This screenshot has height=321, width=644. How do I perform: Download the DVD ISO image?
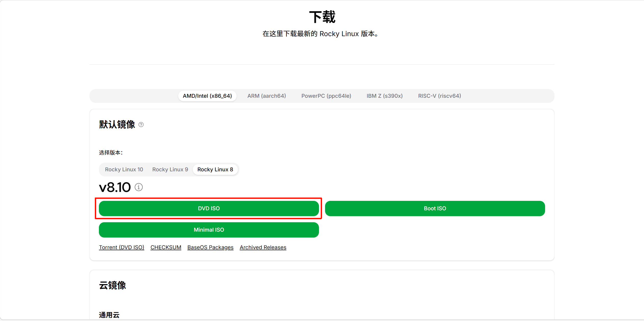point(209,208)
